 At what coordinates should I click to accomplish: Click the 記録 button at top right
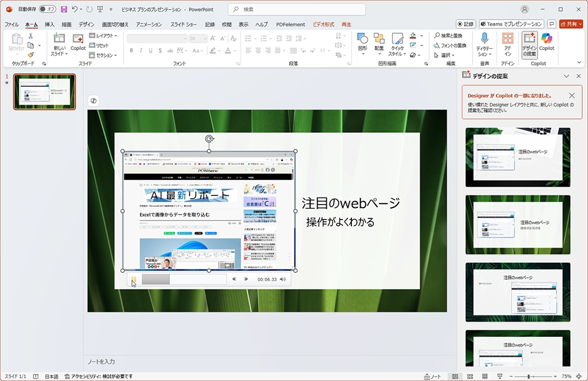[466, 24]
